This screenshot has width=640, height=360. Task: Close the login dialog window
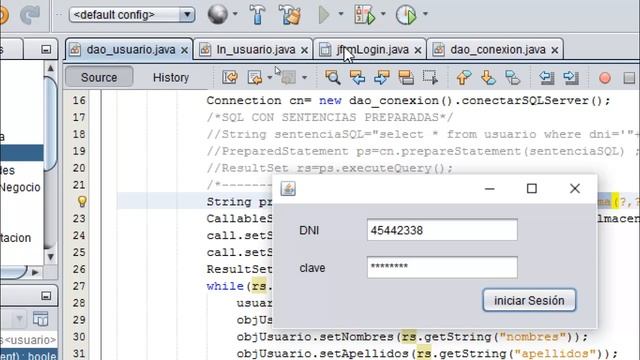tap(575, 189)
